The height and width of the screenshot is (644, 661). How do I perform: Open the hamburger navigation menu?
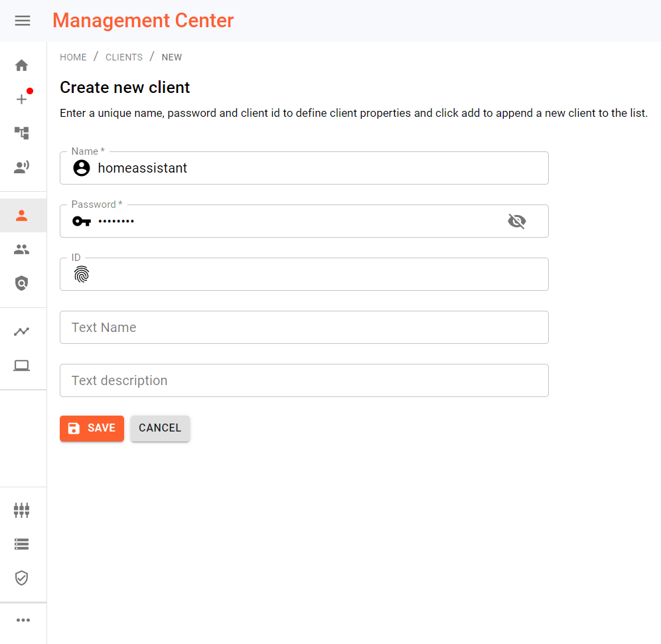tap(23, 21)
